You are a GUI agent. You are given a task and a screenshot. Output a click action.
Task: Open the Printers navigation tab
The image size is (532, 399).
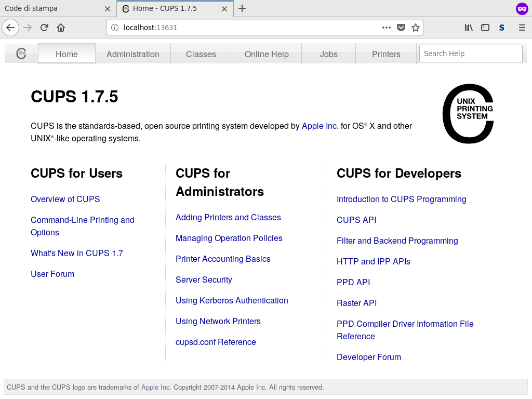386,54
